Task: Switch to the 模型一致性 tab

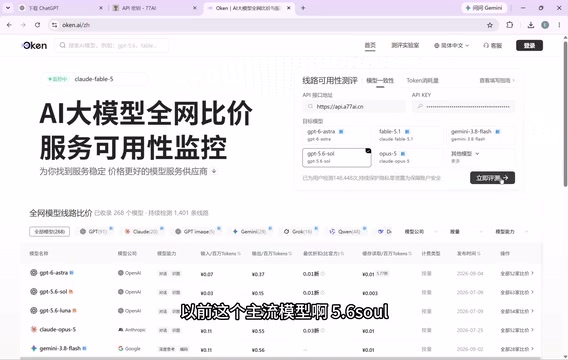Action: point(380,81)
